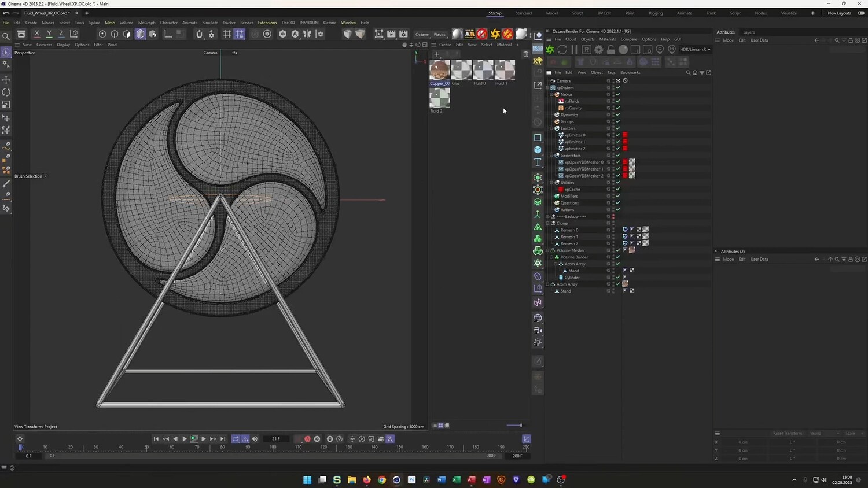The image size is (868, 488).
Task: Open the HDR/Linear sR dropdown
Action: click(695, 50)
